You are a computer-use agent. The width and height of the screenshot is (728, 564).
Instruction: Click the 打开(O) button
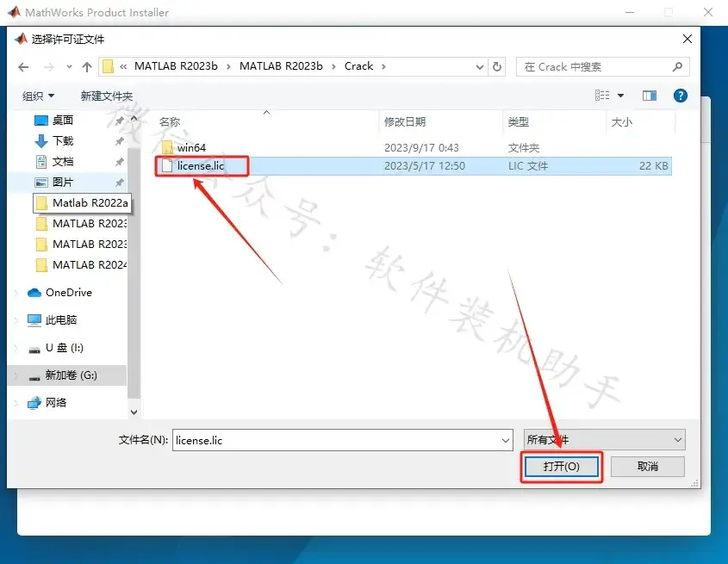[x=562, y=467]
